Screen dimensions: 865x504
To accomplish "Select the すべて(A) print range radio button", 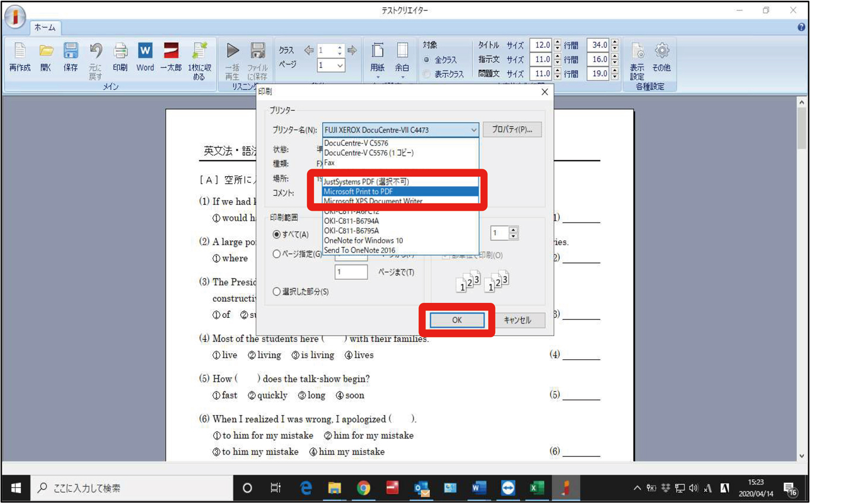I will pos(277,235).
